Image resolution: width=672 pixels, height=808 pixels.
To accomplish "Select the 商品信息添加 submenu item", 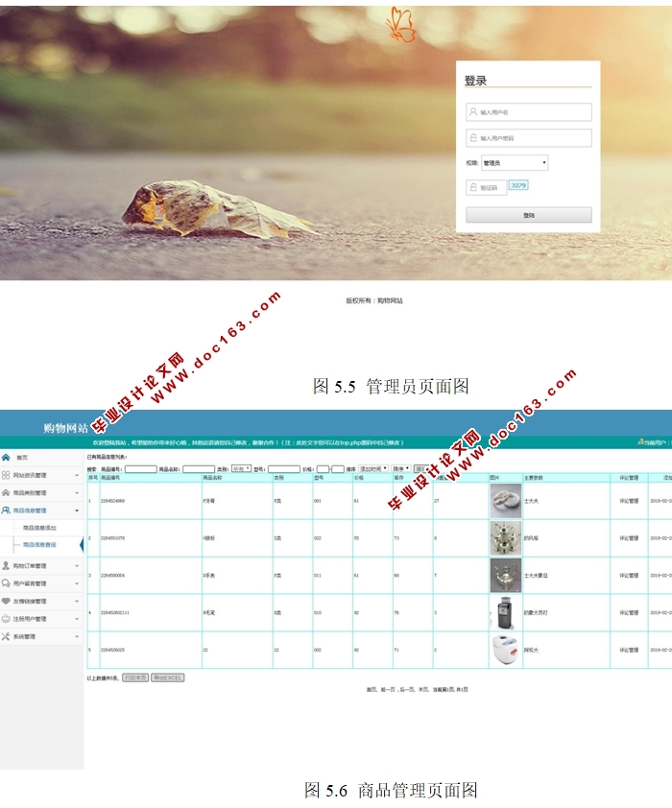I will 39,528.
